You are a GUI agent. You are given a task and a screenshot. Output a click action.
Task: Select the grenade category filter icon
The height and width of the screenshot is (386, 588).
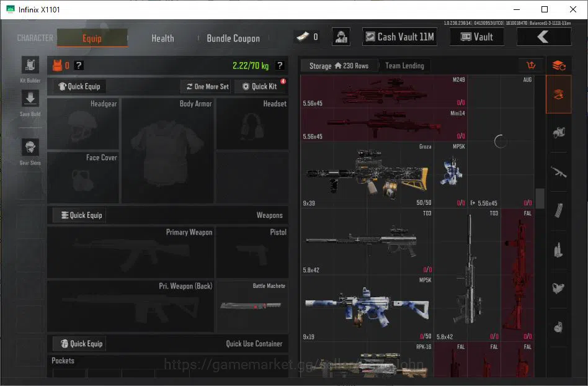point(558,327)
